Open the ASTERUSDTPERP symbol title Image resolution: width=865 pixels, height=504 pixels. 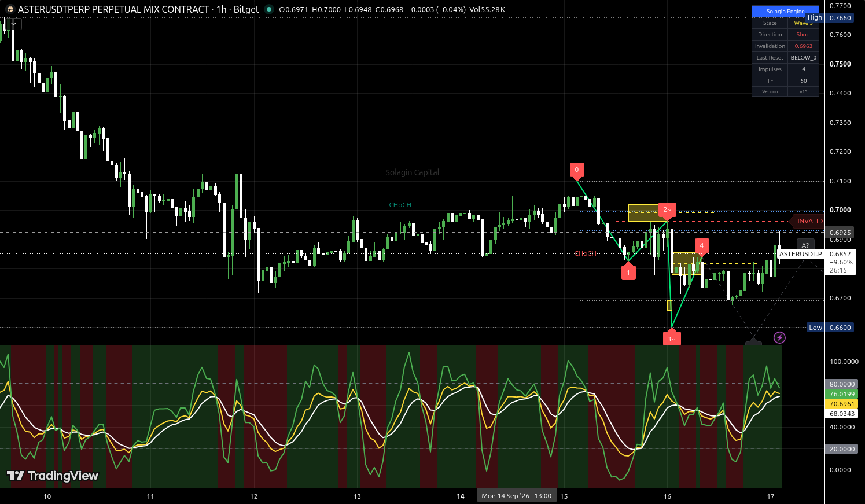113,9
